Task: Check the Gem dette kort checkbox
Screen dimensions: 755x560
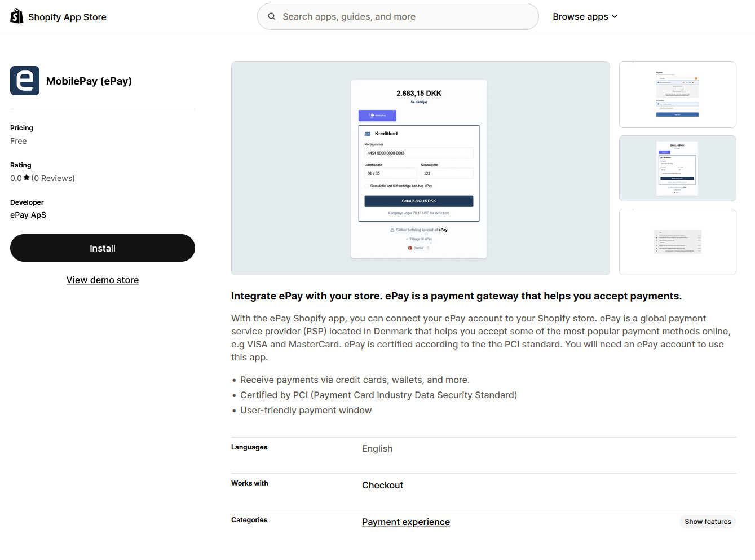Action: (x=367, y=186)
